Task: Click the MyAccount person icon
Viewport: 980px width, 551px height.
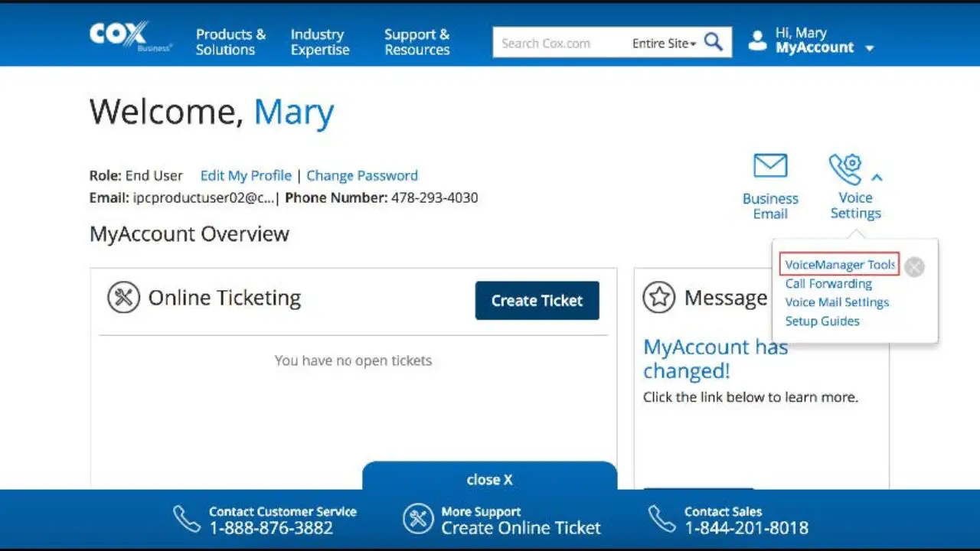Action: point(757,41)
